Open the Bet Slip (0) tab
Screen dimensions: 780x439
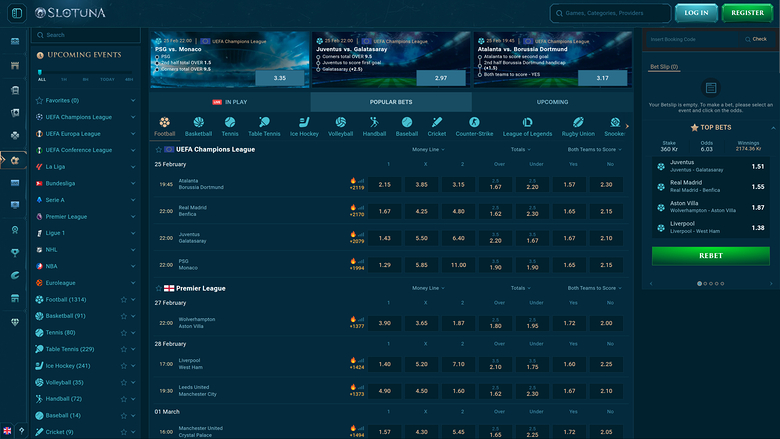pyautogui.click(x=664, y=67)
